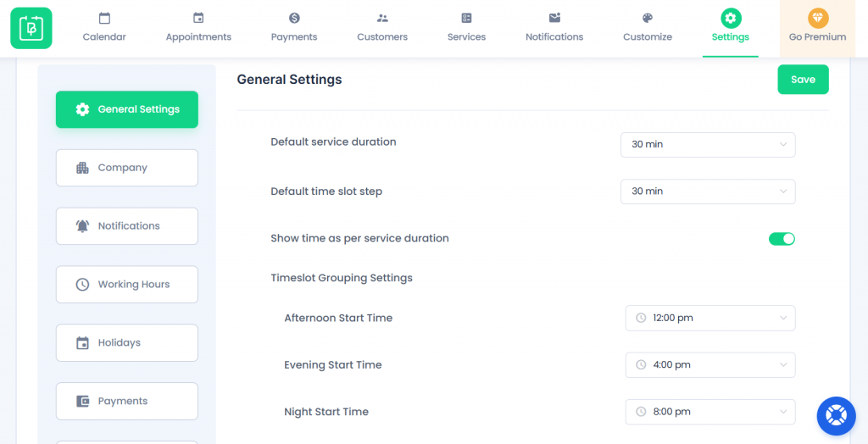This screenshot has height=444, width=868.
Task: Click the blue lifebuoy help icon
Action: coord(836,416)
